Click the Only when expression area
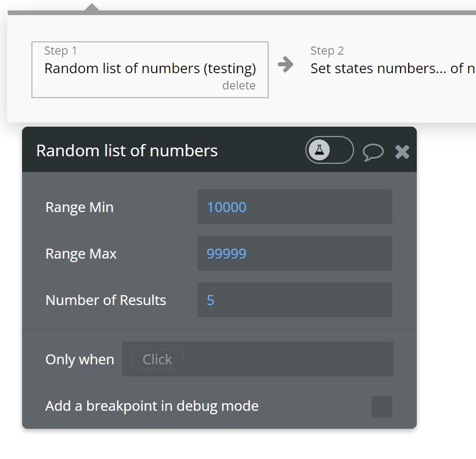 coord(258,359)
